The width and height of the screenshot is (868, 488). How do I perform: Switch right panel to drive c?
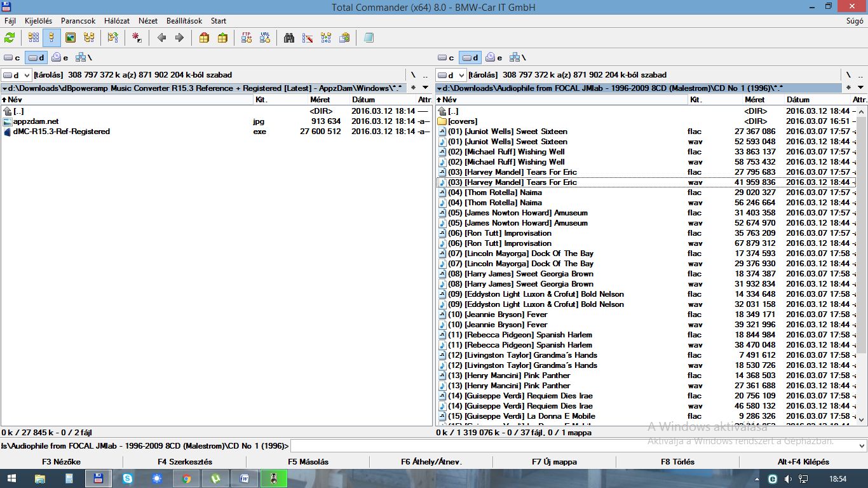tap(446, 58)
